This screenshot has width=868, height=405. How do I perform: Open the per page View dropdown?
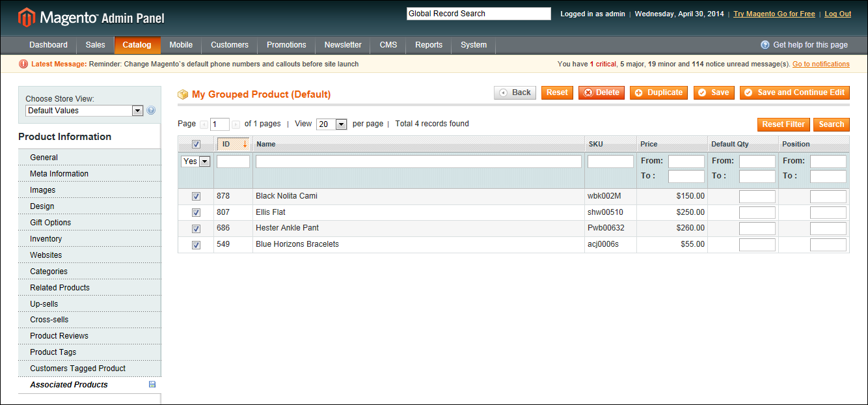click(332, 124)
